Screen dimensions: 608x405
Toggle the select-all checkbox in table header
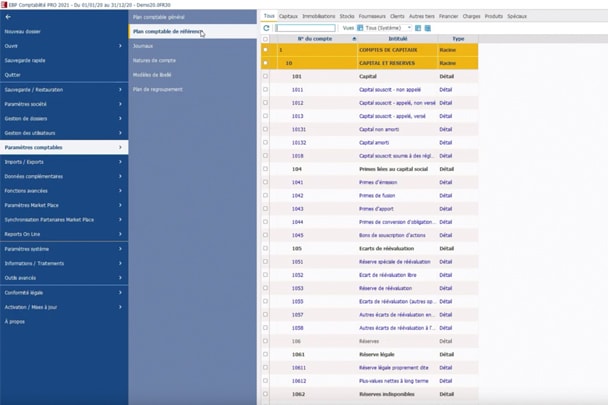(x=266, y=39)
